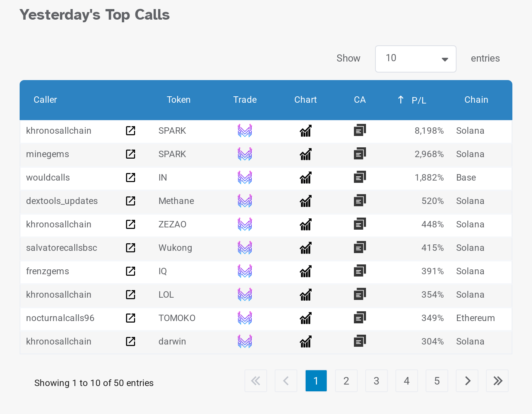The image size is (532, 414).
Task: Select page 3 in pagination
Action: (376, 381)
